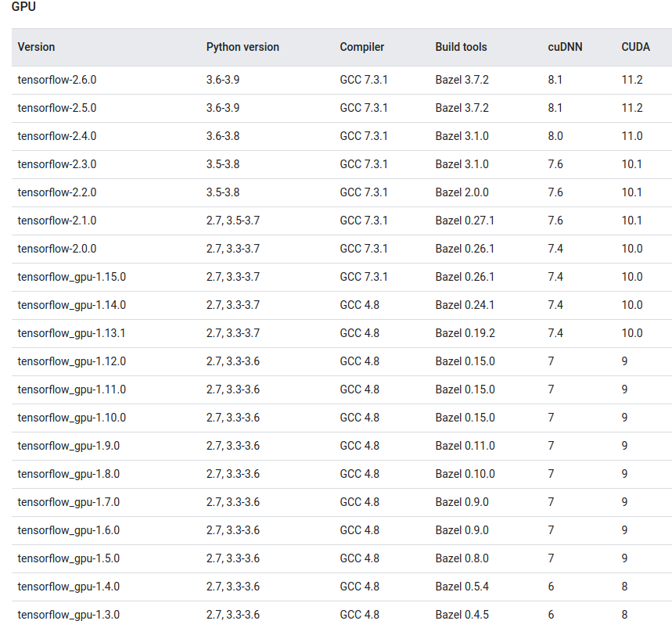Click Python 2.7, 3.3-3.7 in tensorflow-2.0.0 row
The width and height of the screenshot is (672, 628).
[x=232, y=249]
